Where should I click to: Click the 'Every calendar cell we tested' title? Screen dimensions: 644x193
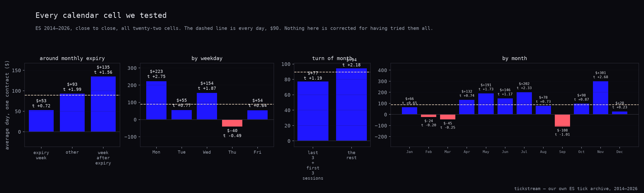click(101, 15)
